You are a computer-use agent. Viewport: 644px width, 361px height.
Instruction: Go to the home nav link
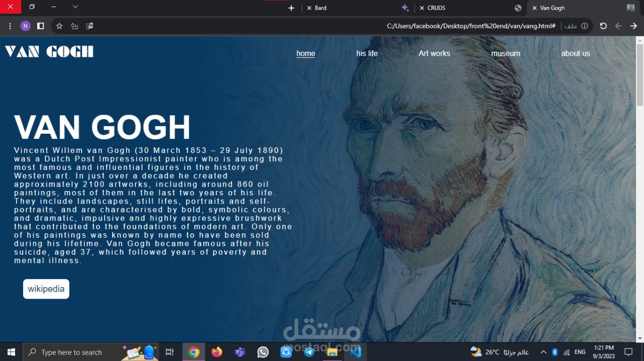306,53
